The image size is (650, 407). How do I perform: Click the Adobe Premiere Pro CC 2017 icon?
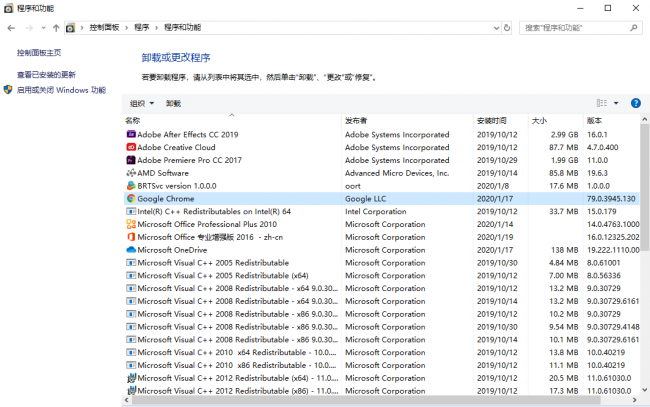[131, 160]
